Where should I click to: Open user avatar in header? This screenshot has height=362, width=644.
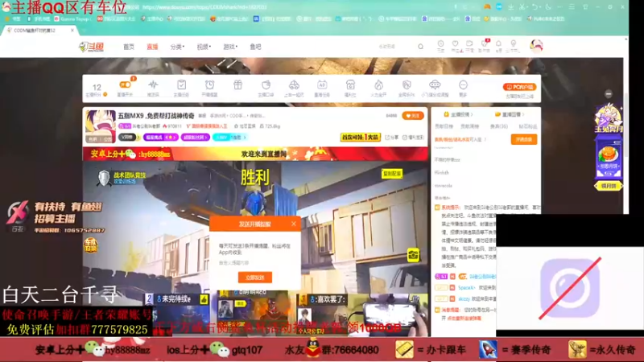click(536, 46)
